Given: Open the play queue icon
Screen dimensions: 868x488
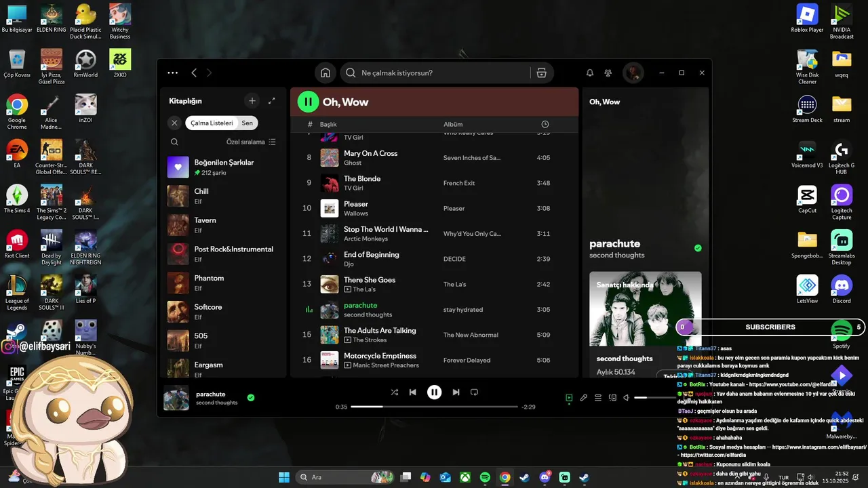Looking at the screenshot, I should pos(598,398).
